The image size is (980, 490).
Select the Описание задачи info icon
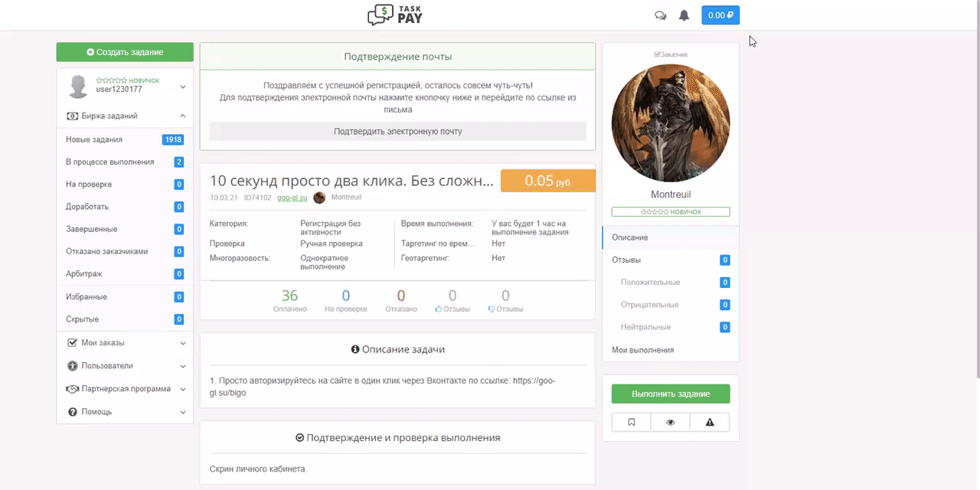pyautogui.click(x=355, y=349)
